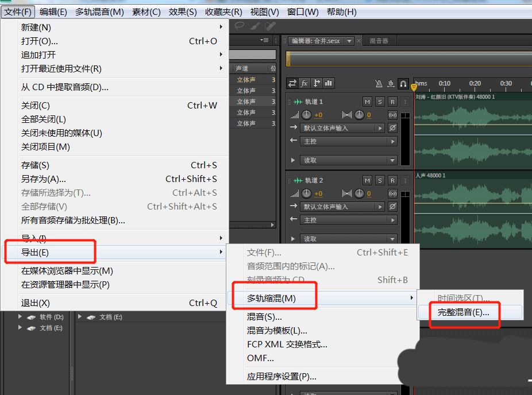Click the yellow playhead marker on the timeline
Screen dimensions: 532x395
[x=414, y=86]
